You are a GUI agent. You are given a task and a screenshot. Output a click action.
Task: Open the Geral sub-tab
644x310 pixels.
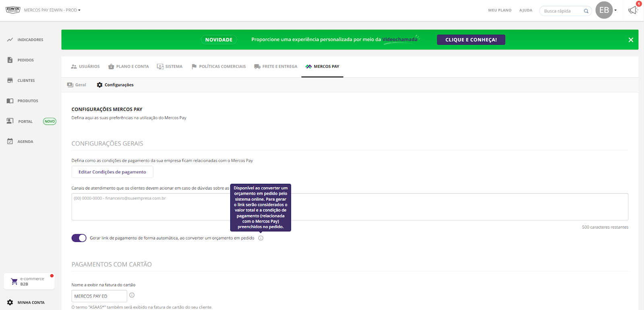[x=77, y=85]
